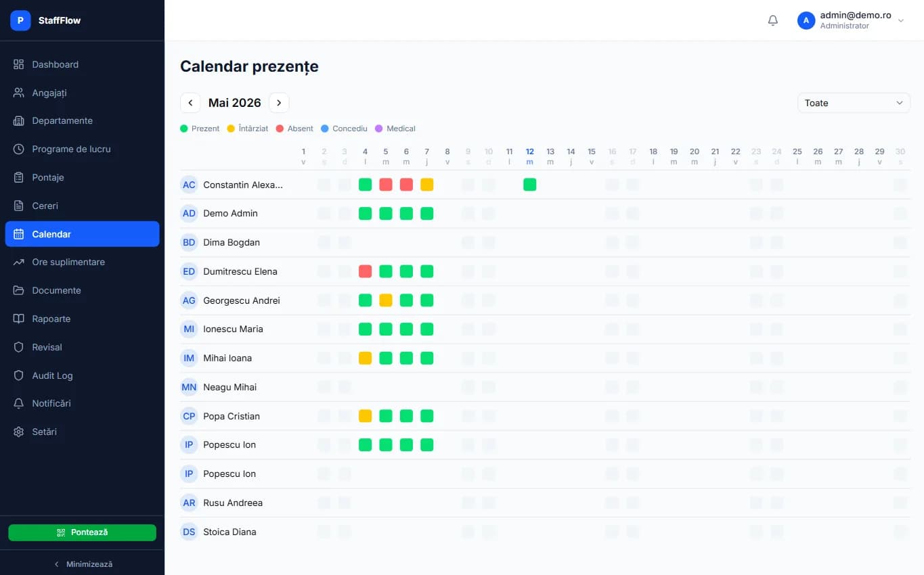Click Dumitrescu Elena's red absent cell on day 4
Viewport: 924px width, 575px height.
click(365, 271)
